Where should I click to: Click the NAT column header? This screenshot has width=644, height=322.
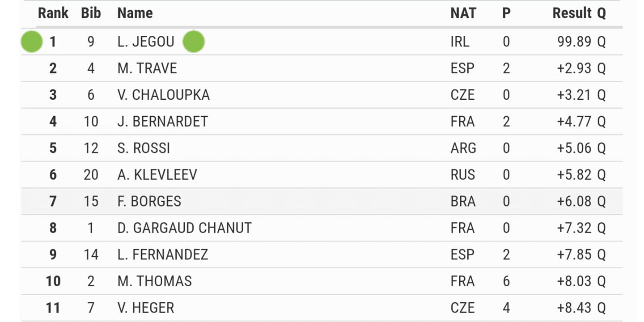463,13
